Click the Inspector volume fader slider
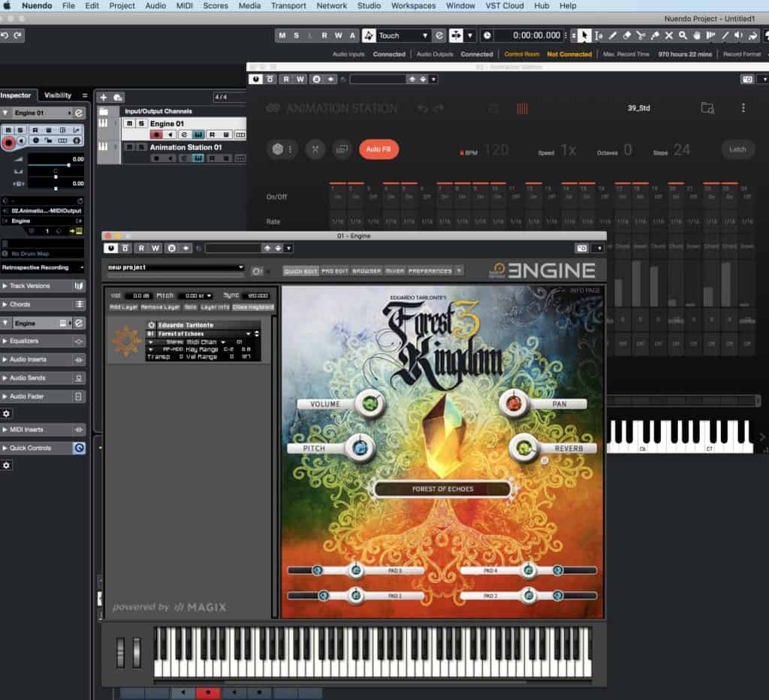 point(55,165)
